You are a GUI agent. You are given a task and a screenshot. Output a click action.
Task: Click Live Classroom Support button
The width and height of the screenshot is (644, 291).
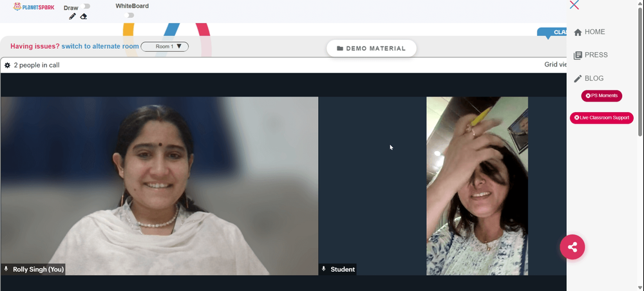[601, 118]
